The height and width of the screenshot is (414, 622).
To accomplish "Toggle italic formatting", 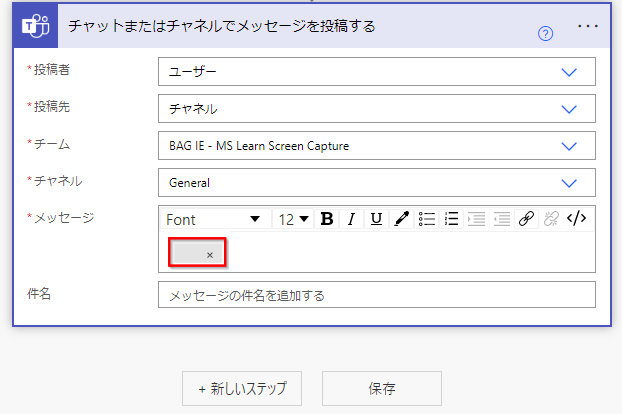I will (x=351, y=219).
